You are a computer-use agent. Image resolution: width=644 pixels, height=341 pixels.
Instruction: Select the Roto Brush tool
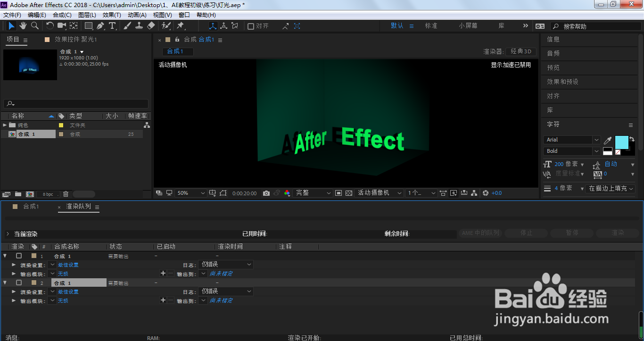(x=166, y=26)
